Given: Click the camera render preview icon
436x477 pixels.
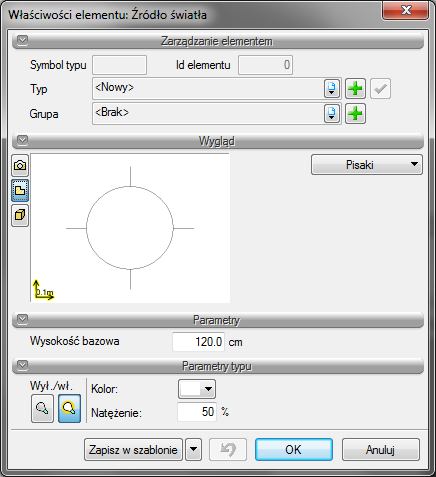Looking at the screenshot, I should 20,165.
